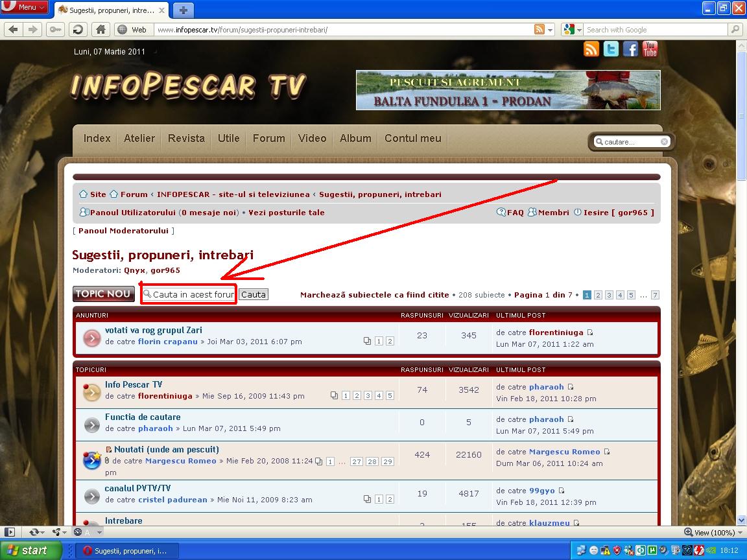Viewport: 747px width, 560px height.
Task: Open the Facebook icon link
Action: click(630, 49)
